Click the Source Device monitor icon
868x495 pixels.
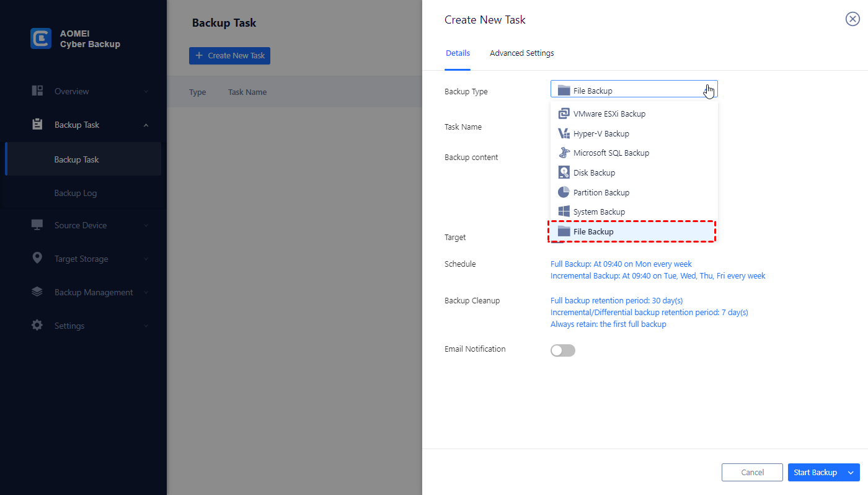click(x=37, y=225)
